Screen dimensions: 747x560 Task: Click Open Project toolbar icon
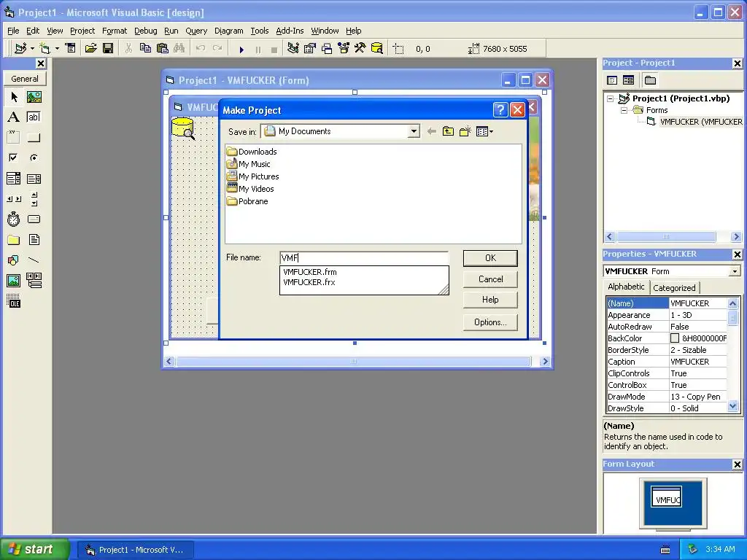click(x=90, y=49)
